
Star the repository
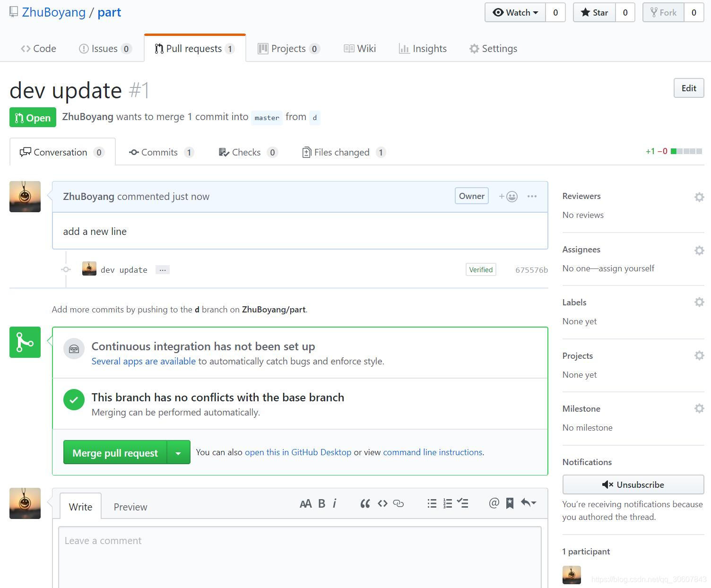pyautogui.click(x=594, y=12)
